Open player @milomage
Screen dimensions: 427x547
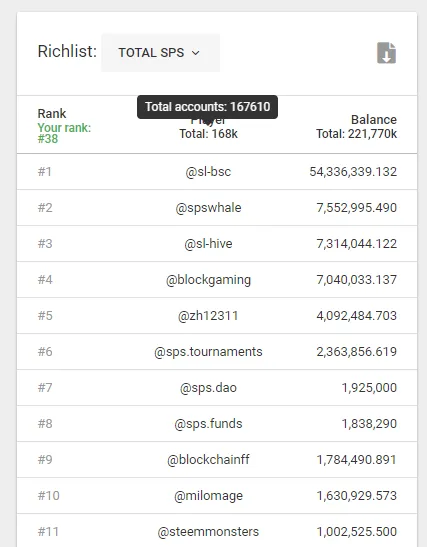click(x=208, y=496)
